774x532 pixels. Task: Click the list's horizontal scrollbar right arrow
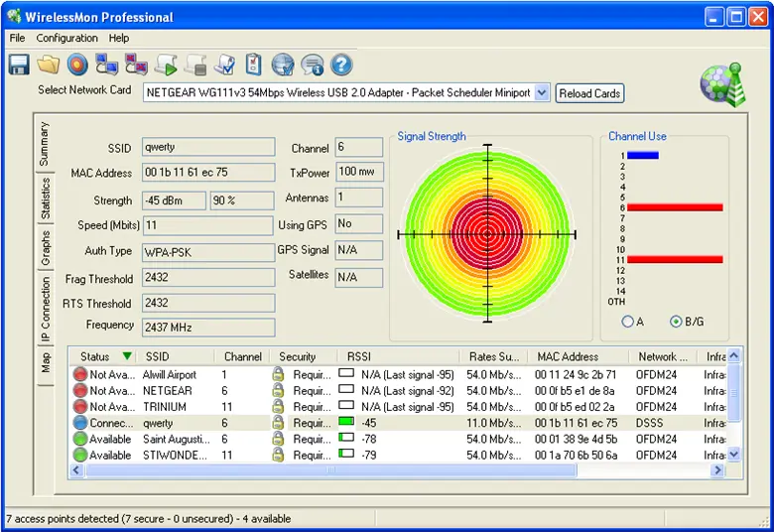(717, 471)
